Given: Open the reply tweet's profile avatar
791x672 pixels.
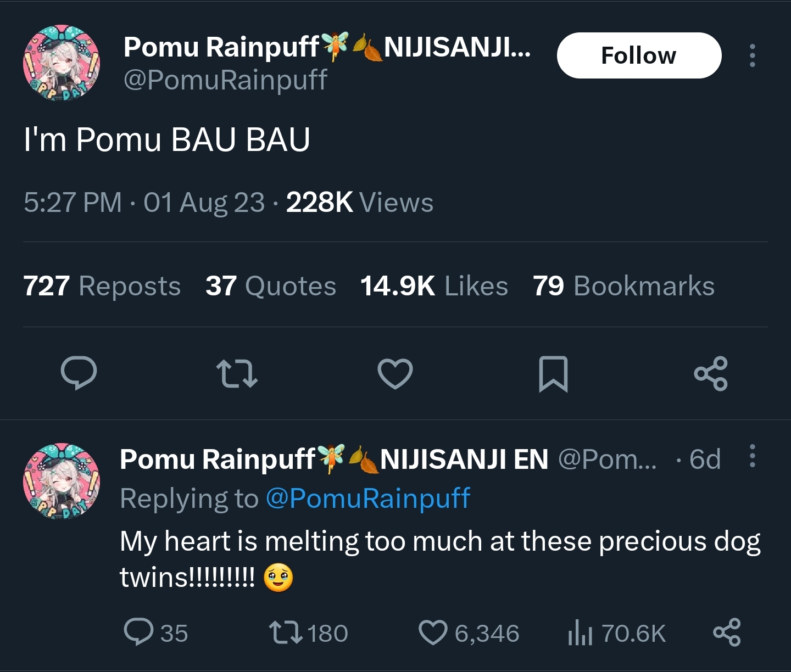Looking at the screenshot, I should click(62, 481).
